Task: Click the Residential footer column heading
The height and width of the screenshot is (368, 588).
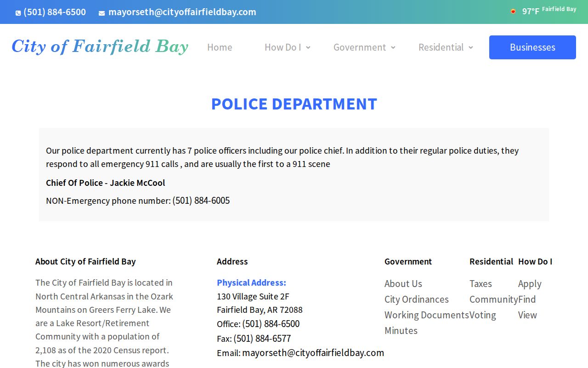Action: pyautogui.click(x=492, y=261)
